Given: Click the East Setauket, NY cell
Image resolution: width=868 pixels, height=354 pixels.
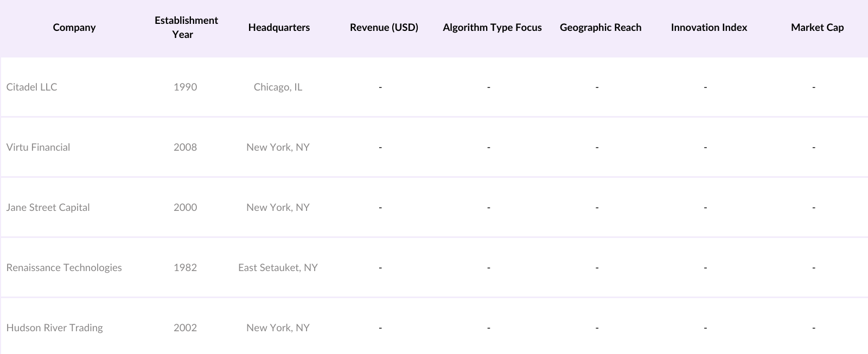Looking at the screenshot, I should 278,268.
